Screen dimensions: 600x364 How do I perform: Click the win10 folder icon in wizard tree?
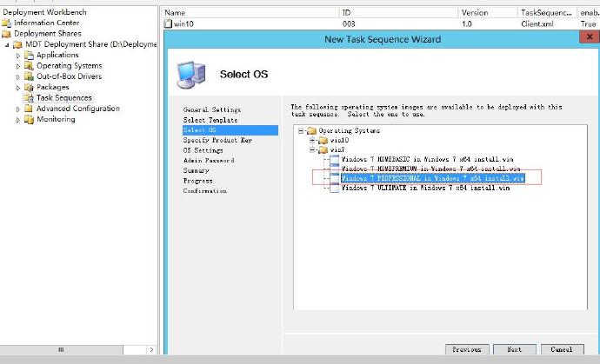[x=323, y=141]
